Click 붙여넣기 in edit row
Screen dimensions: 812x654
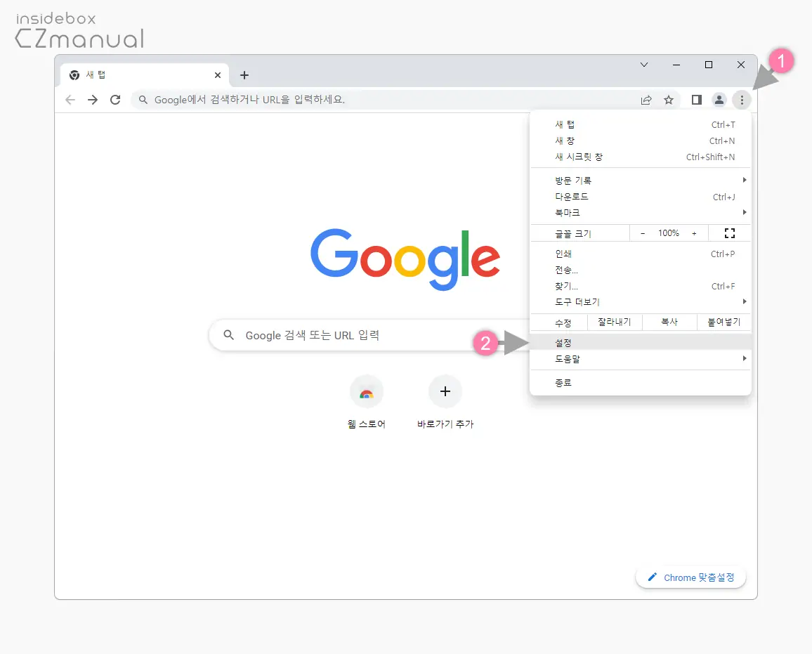pyautogui.click(x=724, y=322)
